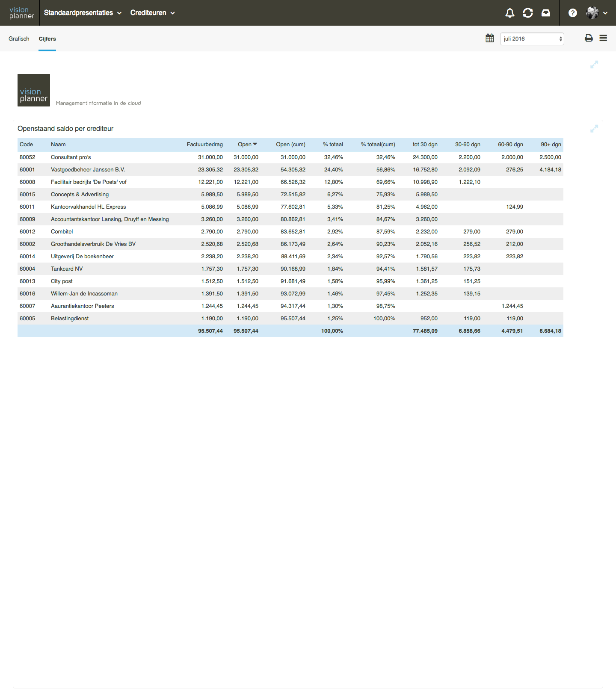Image resolution: width=616 pixels, height=697 pixels.
Task: Select the Cijfers tab
Action: [47, 38]
